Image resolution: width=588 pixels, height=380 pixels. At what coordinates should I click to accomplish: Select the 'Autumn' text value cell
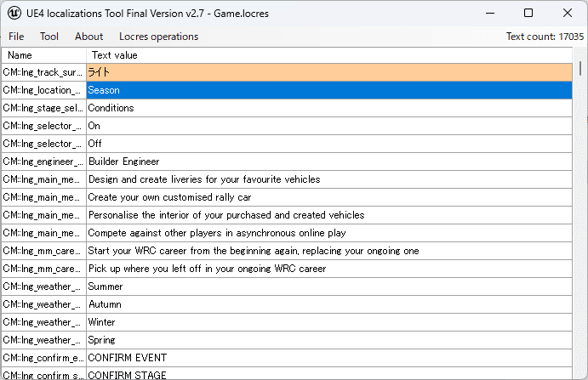click(328, 304)
